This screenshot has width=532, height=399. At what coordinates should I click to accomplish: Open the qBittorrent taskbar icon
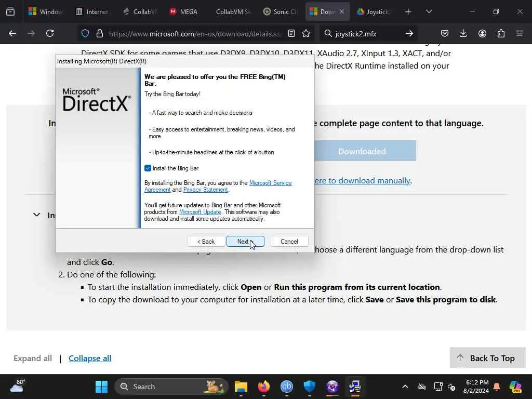pos(287,387)
